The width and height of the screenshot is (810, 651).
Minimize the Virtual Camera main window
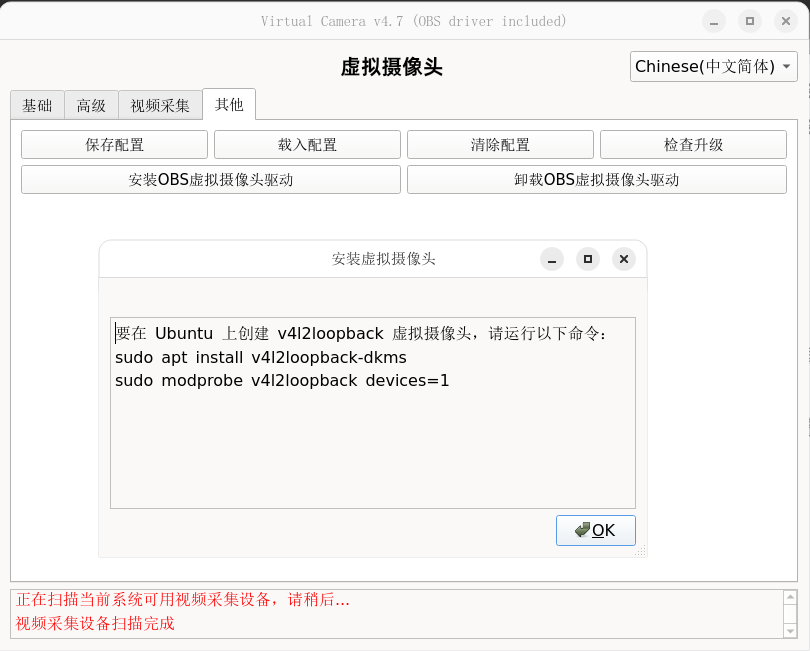[714, 21]
